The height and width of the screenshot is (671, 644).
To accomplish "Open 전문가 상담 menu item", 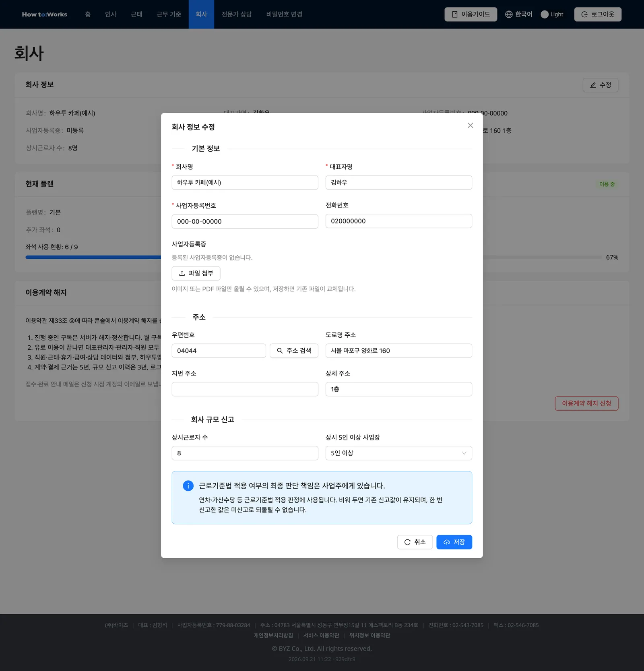I will point(237,14).
